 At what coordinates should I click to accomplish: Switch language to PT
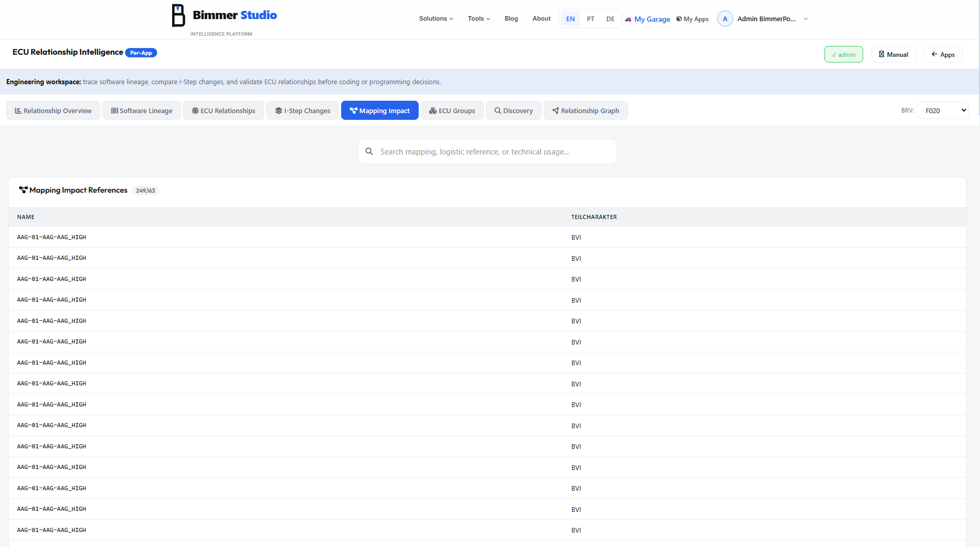point(590,19)
